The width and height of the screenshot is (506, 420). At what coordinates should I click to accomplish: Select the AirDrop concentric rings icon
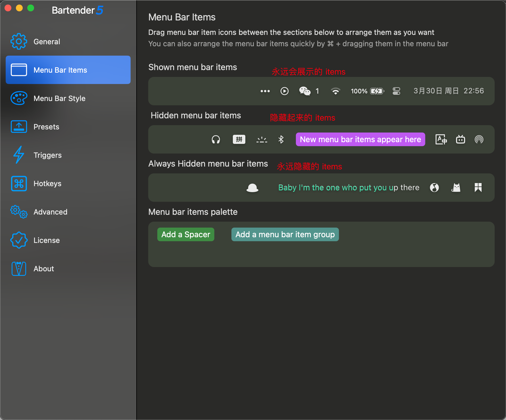coord(479,139)
